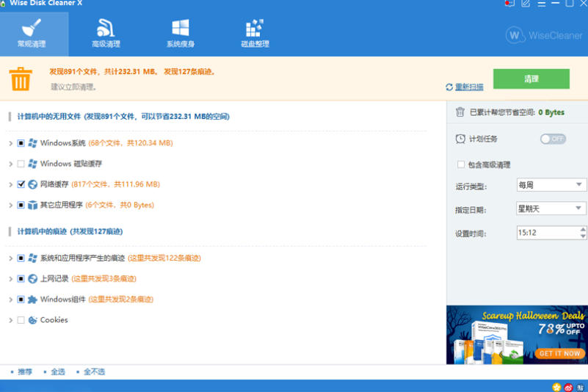Enable 包含高级清理 checkbox

[x=461, y=164]
